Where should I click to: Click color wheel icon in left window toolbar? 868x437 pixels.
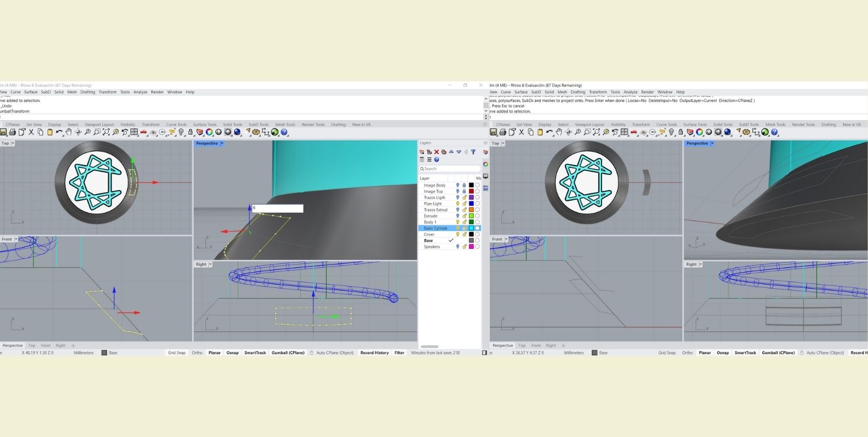click(x=209, y=132)
